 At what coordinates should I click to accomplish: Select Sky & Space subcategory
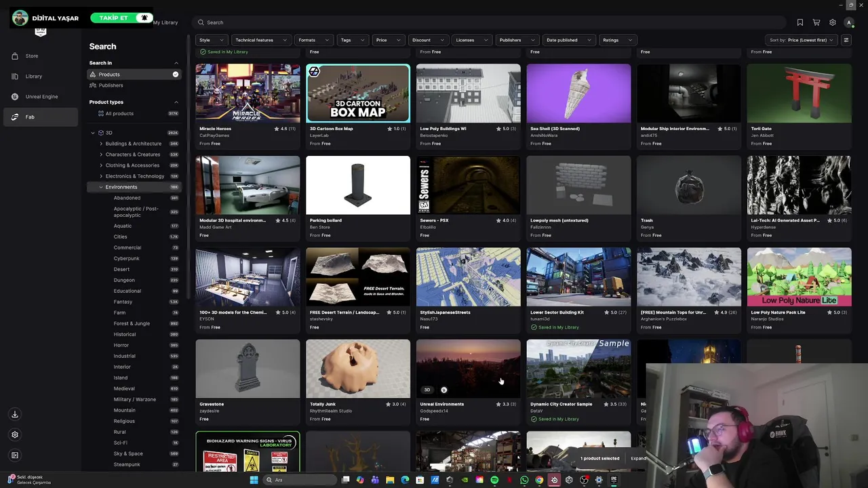coord(128,453)
